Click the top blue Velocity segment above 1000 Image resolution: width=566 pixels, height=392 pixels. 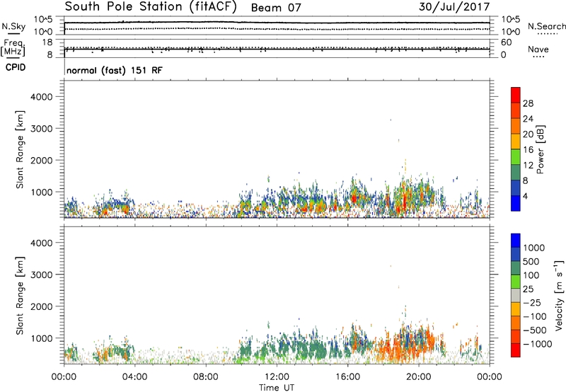point(516,241)
